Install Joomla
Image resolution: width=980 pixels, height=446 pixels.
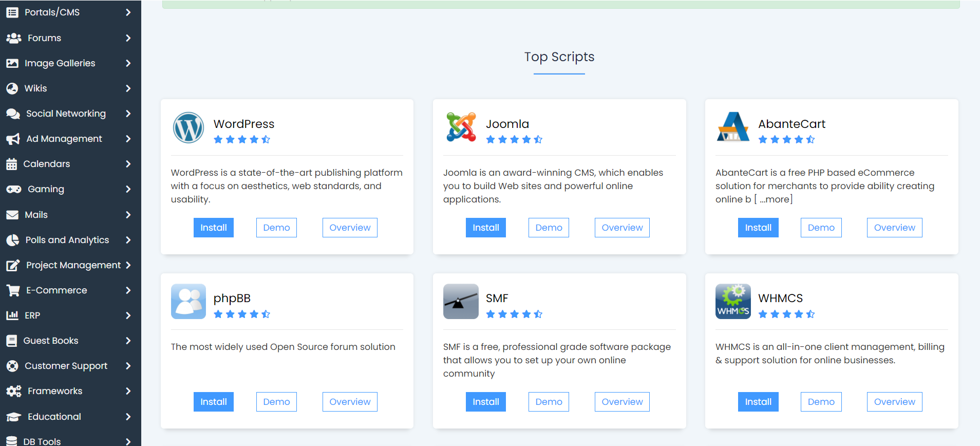click(486, 228)
